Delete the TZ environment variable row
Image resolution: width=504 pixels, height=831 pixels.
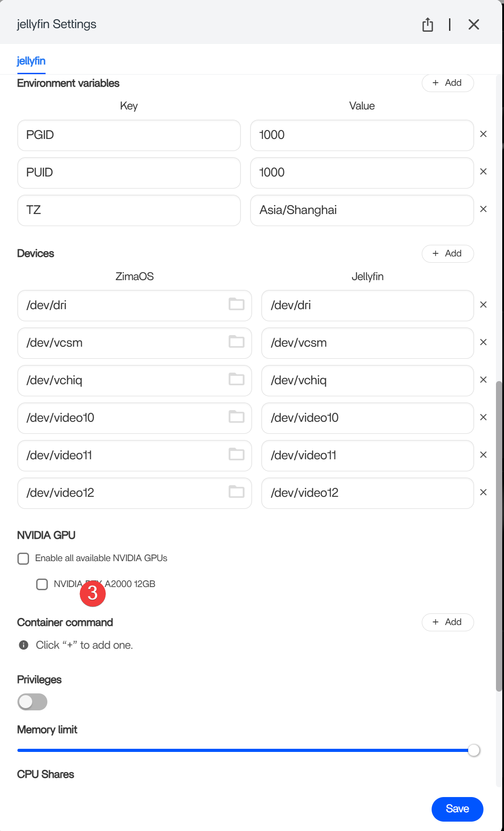coord(483,209)
